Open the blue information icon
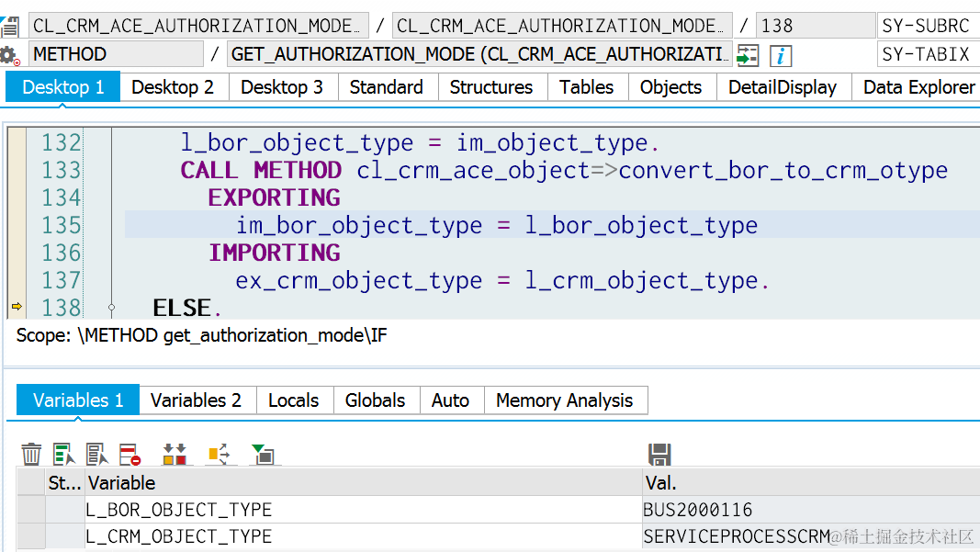The image size is (980, 552). pyautogui.click(x=780, y=56)
